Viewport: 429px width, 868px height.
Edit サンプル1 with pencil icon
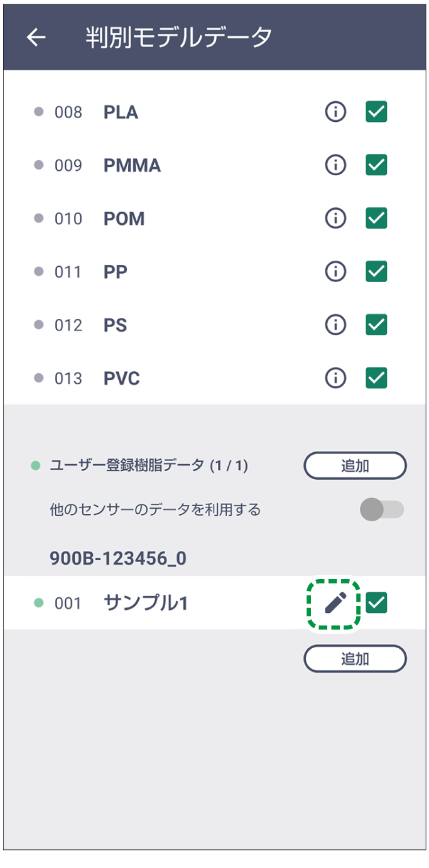(x=335, y=603)
